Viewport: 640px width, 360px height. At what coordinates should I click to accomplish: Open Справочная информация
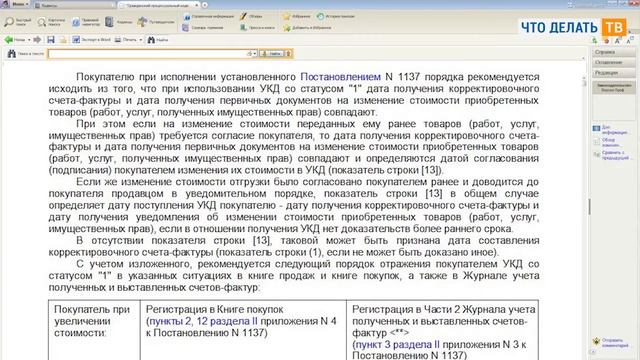(208, 16)
